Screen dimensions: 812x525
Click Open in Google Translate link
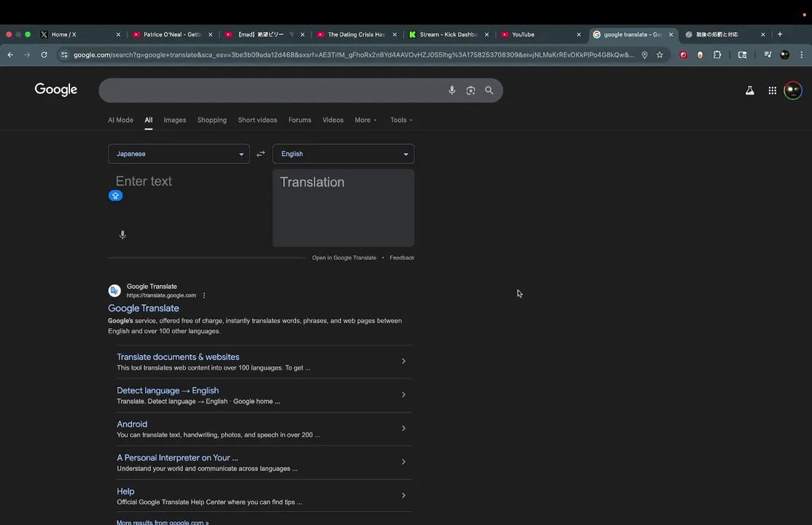pyautogui.click(x=344, y=257)
